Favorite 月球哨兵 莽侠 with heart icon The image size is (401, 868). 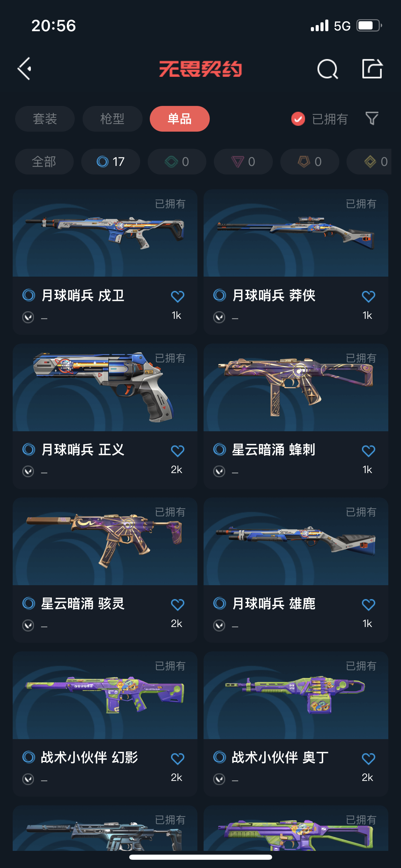coord(368,296)
